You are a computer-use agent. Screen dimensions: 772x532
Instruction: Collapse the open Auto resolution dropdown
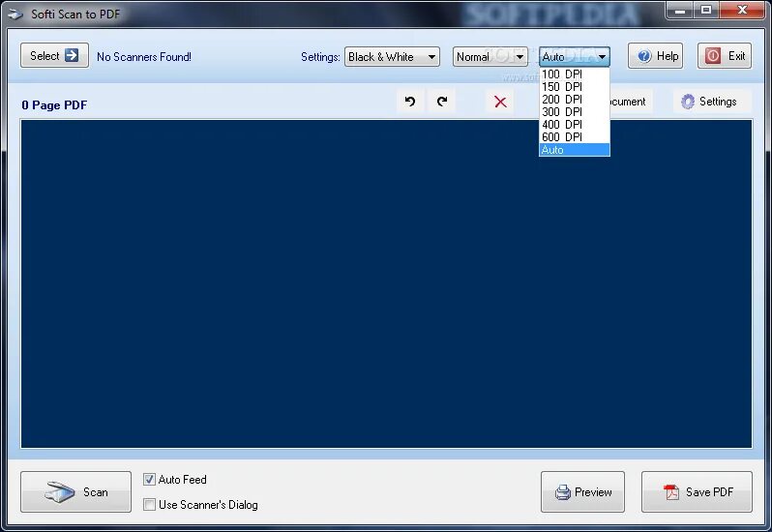[574, 57]
